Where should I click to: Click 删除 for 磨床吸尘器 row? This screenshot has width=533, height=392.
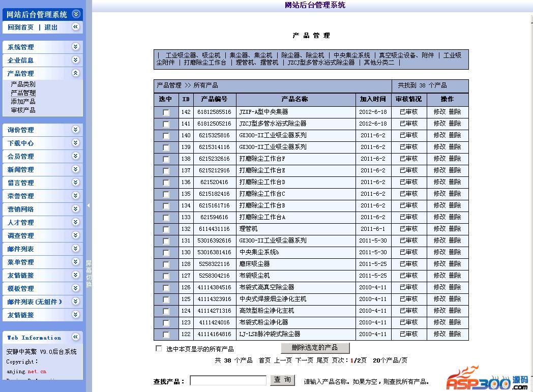click(x=455, y=264)
